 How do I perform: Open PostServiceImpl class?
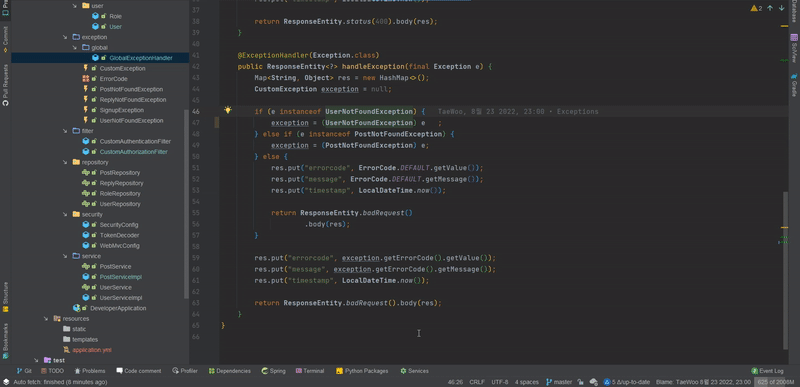[x=121, y=277]
